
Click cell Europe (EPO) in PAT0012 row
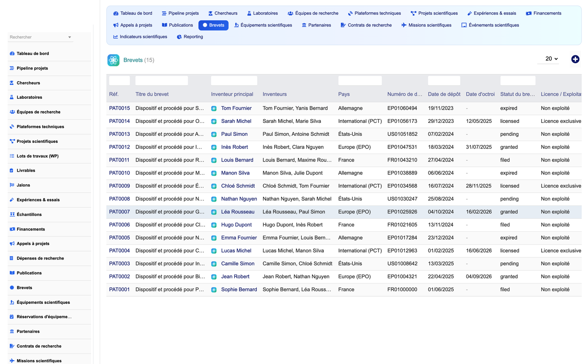(354, 147)
